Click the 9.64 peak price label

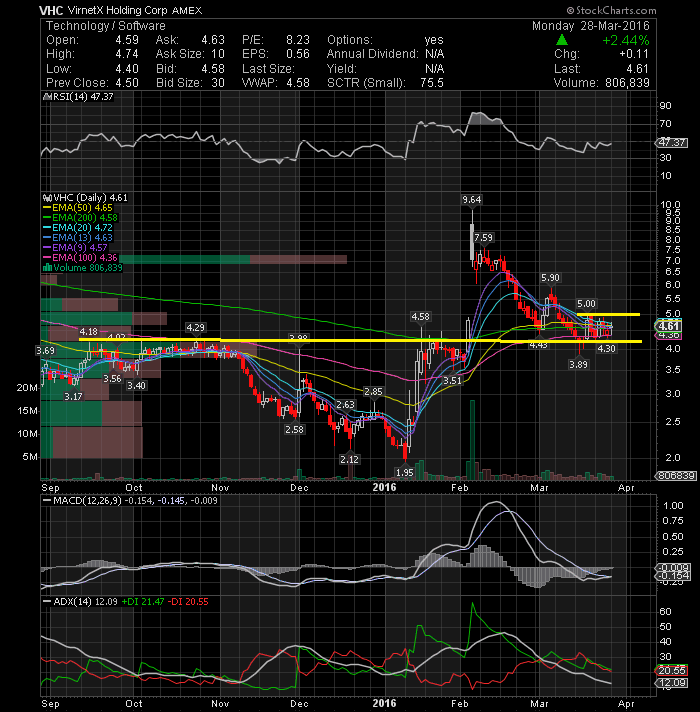[x=472, y=200]
